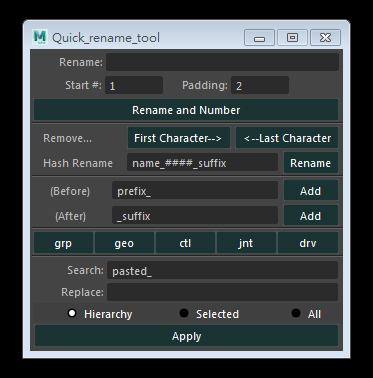Click Rename button beside Hash Rename
The image size is (373, 378).
pos(311,163)
